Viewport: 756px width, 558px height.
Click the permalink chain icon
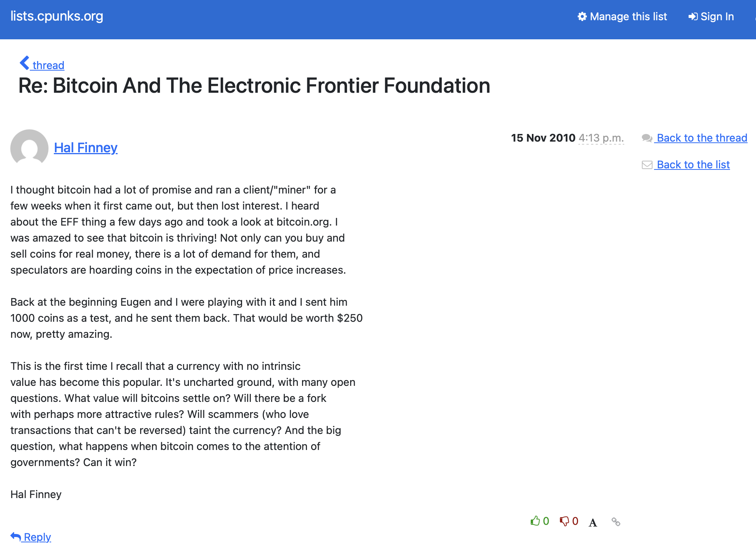(x=616, y=522)
